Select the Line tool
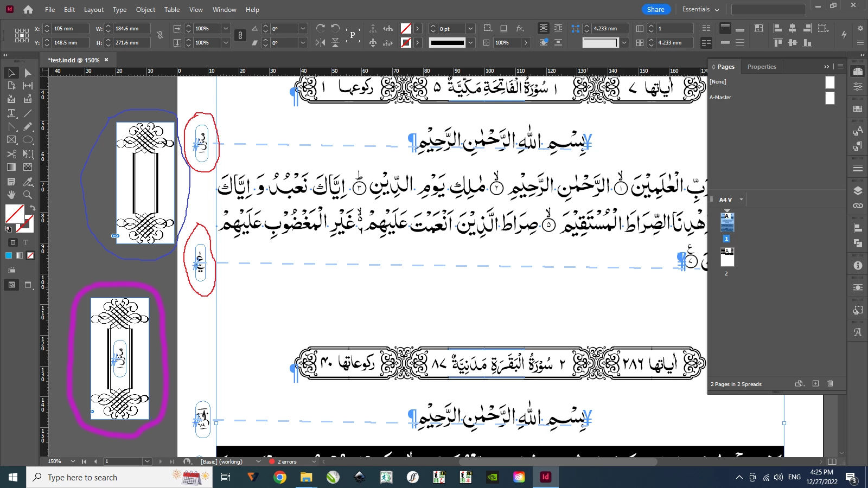The width and height of the screenshot is (868, 488). 28,113
